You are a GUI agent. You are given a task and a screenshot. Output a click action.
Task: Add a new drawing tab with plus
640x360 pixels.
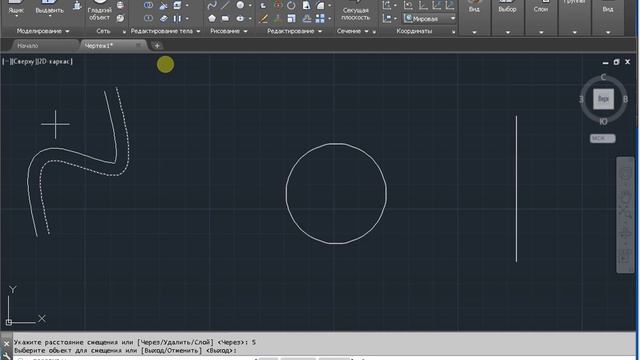coord(157,46)
